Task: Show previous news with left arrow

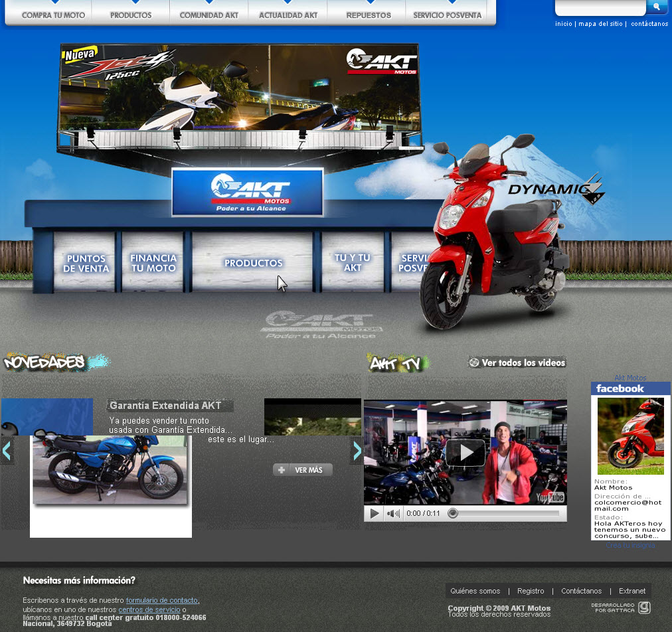Action: coord(7,451)
